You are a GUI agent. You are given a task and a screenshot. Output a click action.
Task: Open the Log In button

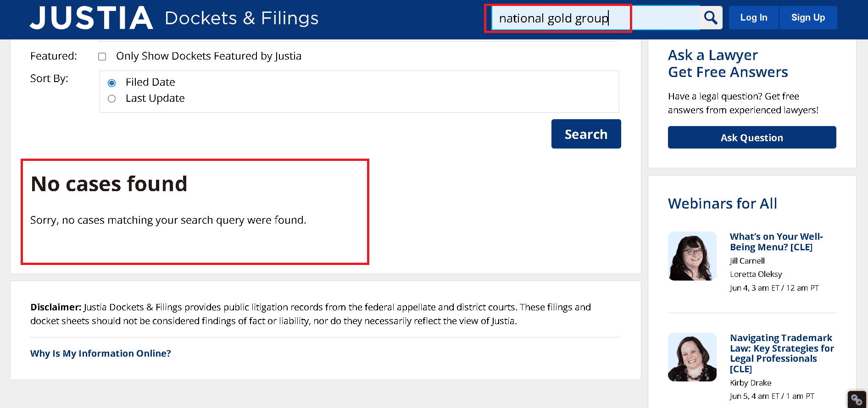tap(754, 17)
